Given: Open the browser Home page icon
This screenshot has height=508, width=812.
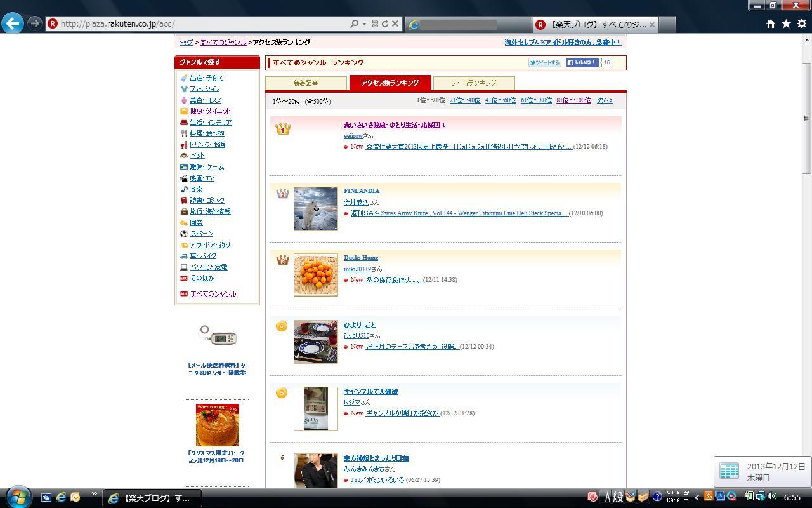Looking at the screenshot, I should (770, 23).
